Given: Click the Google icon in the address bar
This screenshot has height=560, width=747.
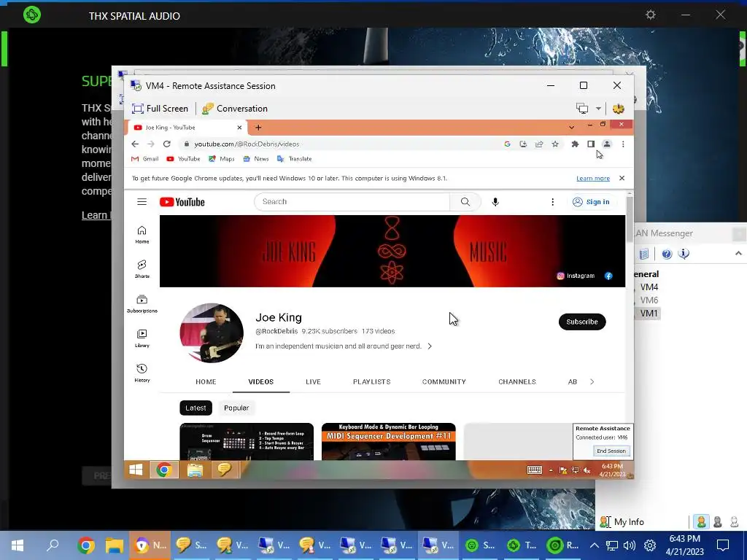Looking at the screenshot, I should tap(508, 144).
